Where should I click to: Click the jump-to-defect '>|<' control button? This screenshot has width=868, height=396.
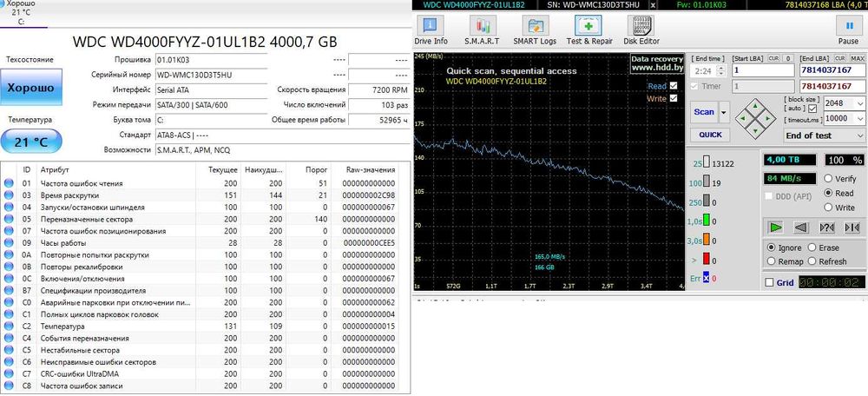tap(852, 227)
